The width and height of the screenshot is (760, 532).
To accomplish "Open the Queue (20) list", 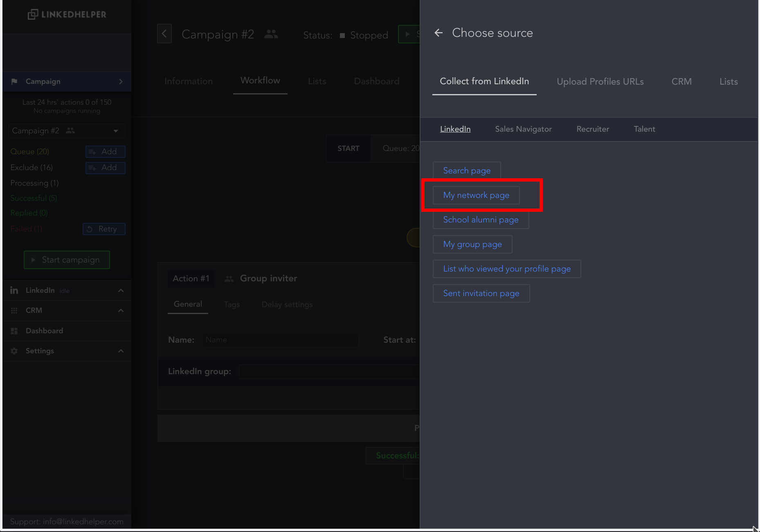I will pyautogui.click(x=29, y=152).
